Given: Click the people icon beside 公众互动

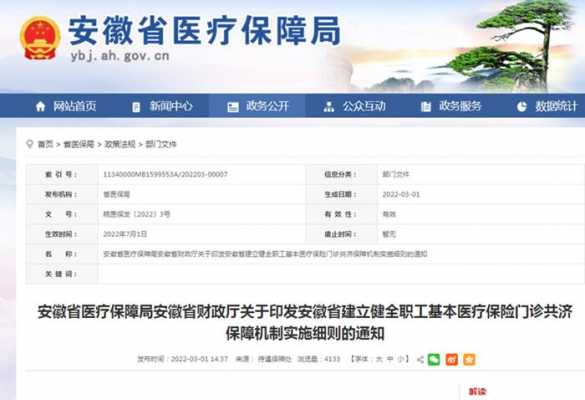Looking at the screenshot, I should click(x=329, y=107).
